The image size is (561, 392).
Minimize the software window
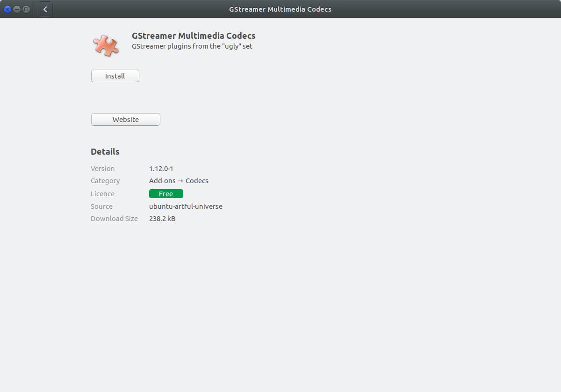(16, 9)
